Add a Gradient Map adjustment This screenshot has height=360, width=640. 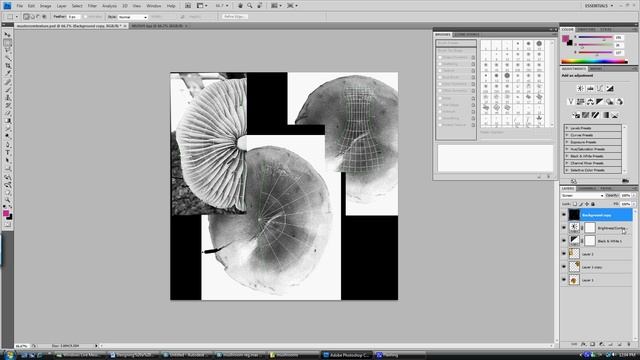tap(605, 115)
